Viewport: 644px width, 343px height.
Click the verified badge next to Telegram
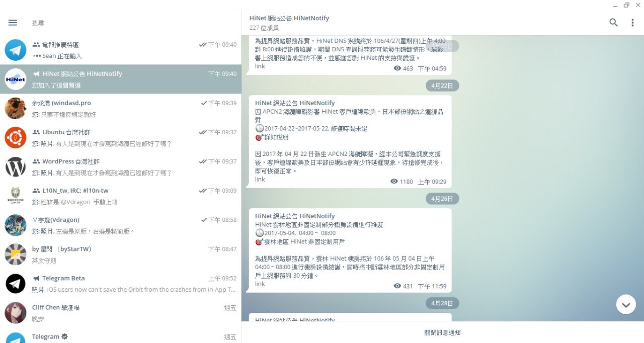(x=64, y=336)
